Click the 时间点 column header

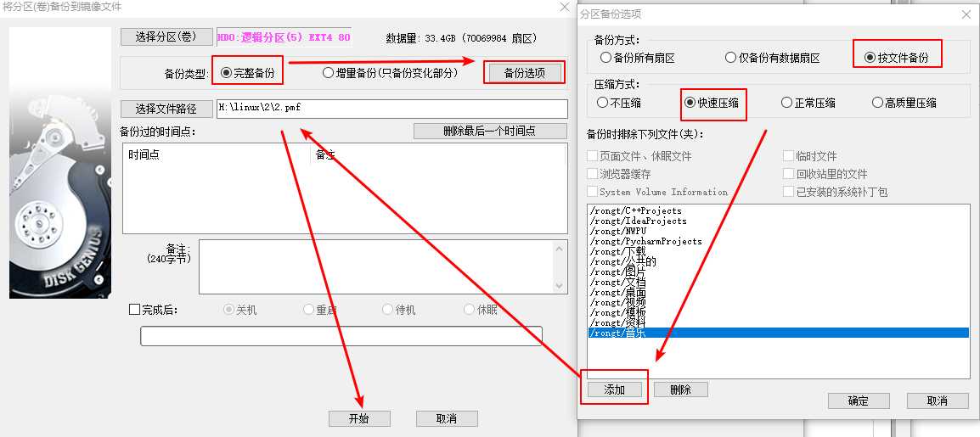[217, 154]
